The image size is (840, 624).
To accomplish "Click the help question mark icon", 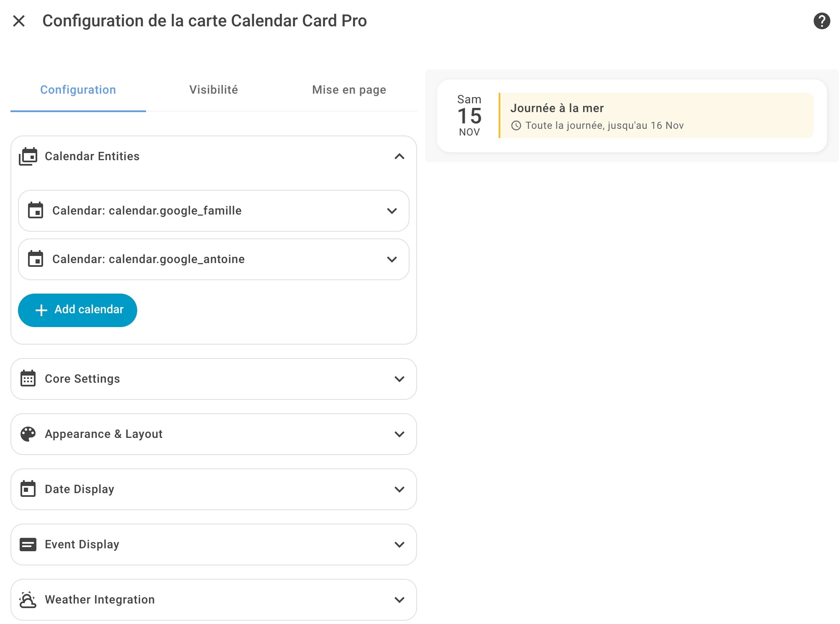I will [x=821, y=21].
